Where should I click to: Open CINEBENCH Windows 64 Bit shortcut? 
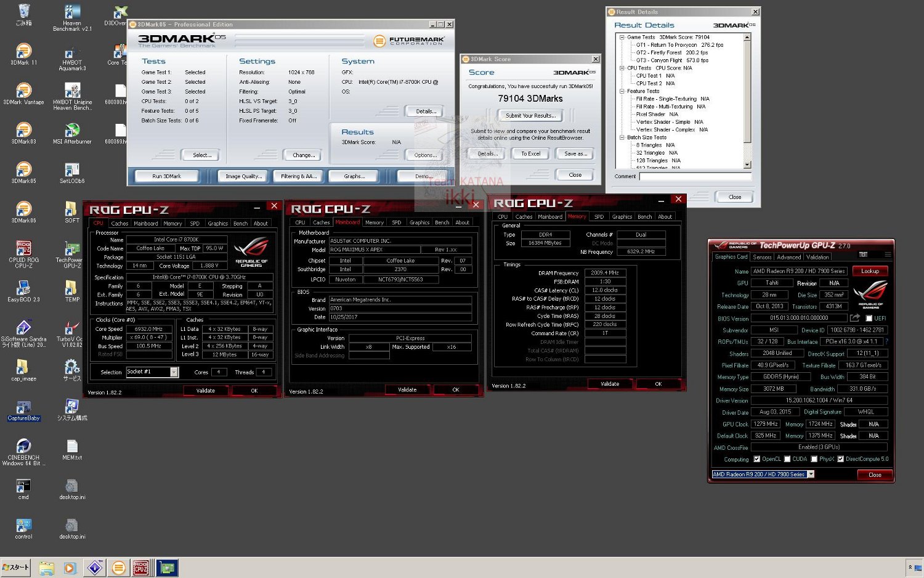23,452
